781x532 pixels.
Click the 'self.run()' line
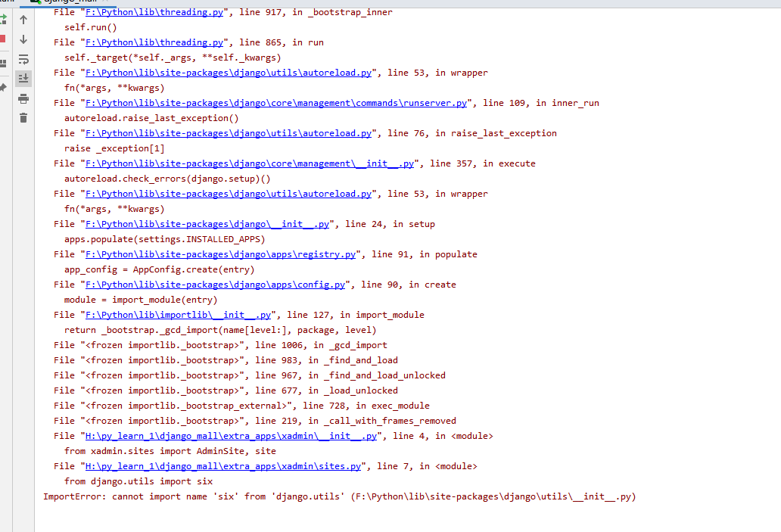click(91, 27)
